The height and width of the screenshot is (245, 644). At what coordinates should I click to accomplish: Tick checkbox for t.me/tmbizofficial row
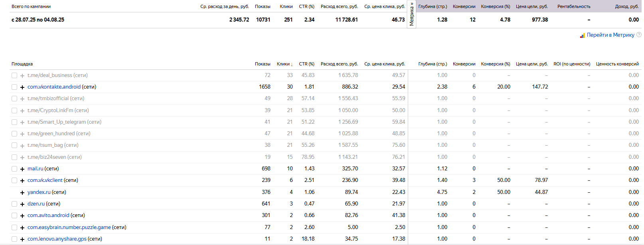pyautogui.click(x=14, y=99)
